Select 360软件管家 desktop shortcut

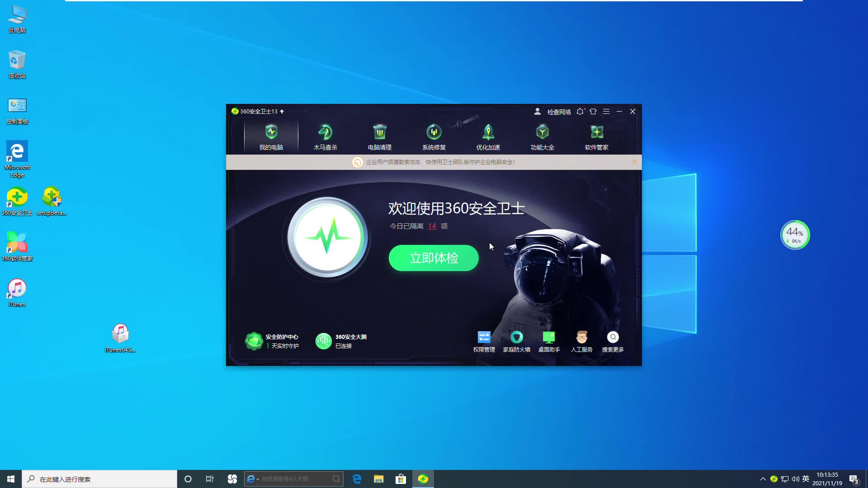coord(17,247)
